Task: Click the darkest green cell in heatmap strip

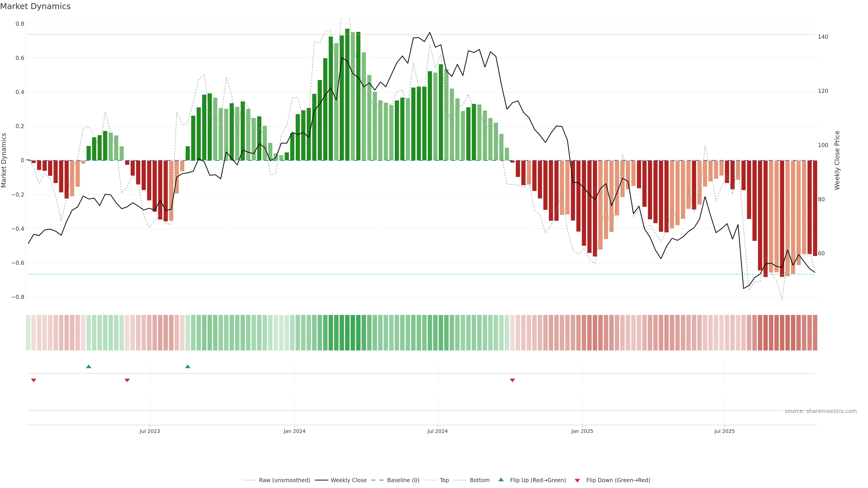Action: [347, 333]
